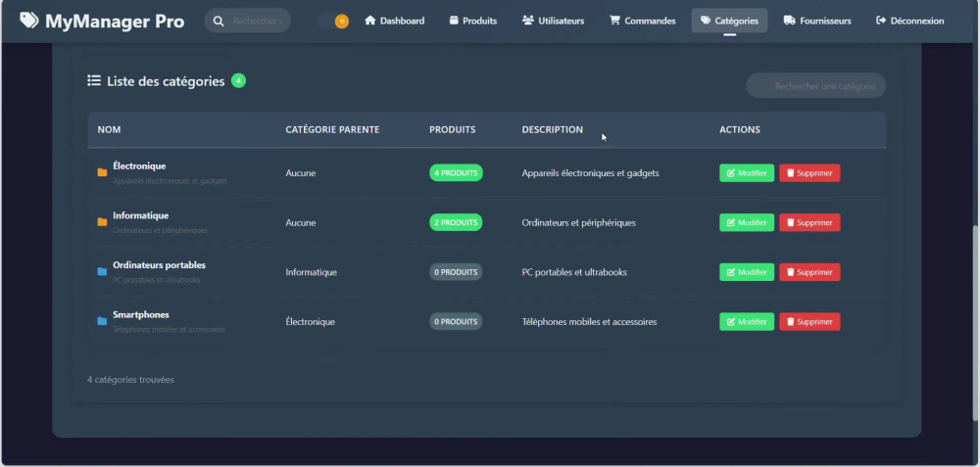Click the CATÉGORIE PARENTE column header
The width and height of the screenshot is (980, 467).
pos(332,130)
